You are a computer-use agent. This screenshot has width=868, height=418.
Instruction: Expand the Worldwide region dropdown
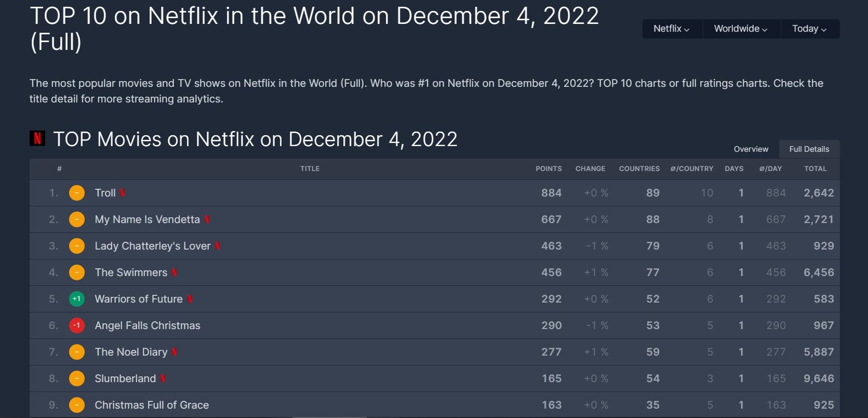point(741,29)
